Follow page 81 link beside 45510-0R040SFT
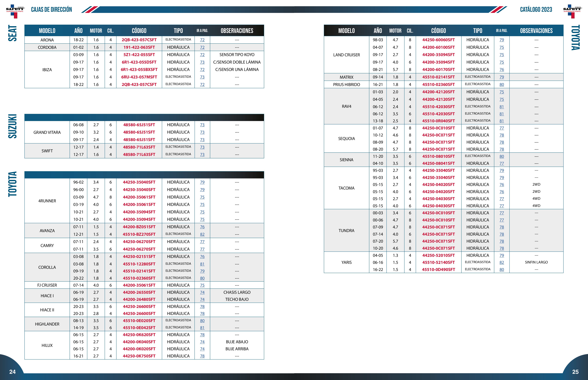This screenshot has width=588, height=380. point(502,121)
